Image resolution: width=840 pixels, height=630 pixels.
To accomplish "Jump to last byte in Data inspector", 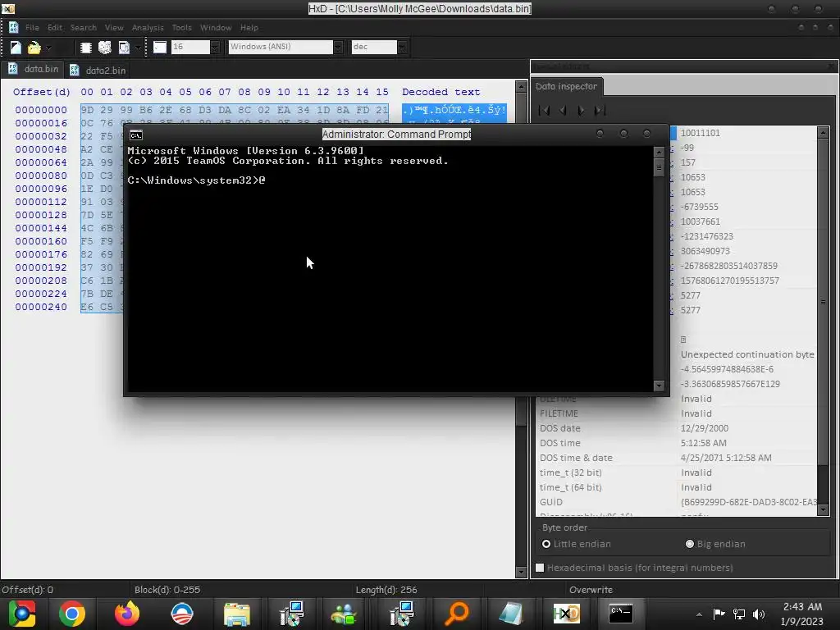I will tap(600, 111).
